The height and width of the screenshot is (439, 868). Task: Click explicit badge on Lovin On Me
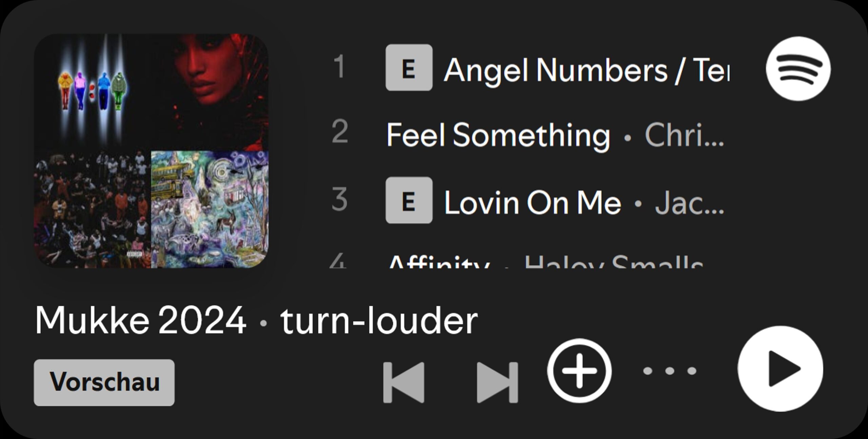coord(409,200)
